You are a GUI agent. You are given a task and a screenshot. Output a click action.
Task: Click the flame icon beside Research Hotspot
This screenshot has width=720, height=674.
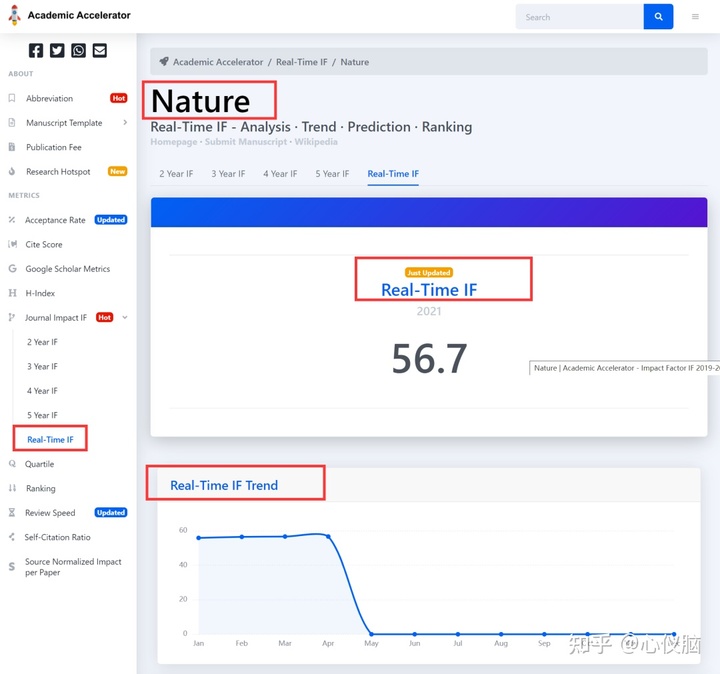[x=12, y=171]
